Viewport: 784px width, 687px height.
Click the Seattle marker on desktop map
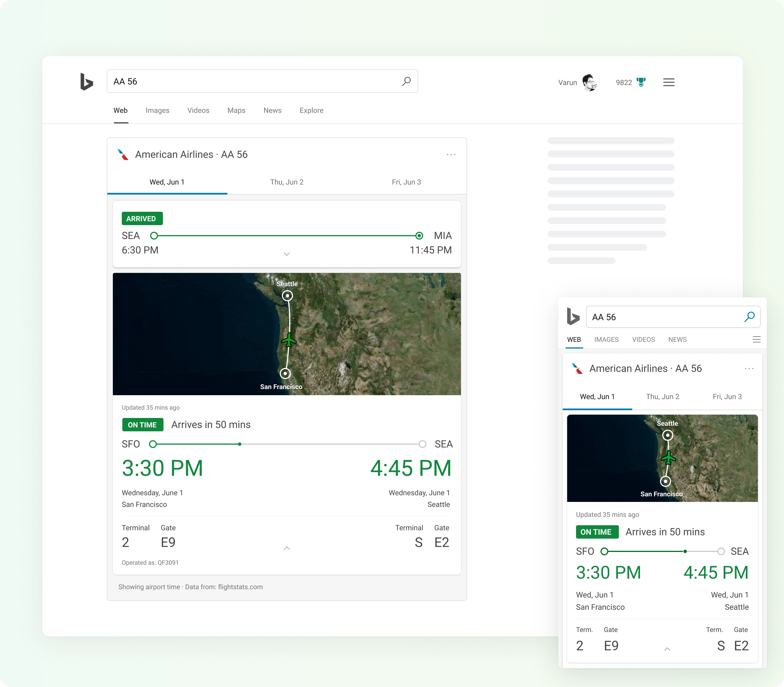pyautogui.click(x=287, y=296)
